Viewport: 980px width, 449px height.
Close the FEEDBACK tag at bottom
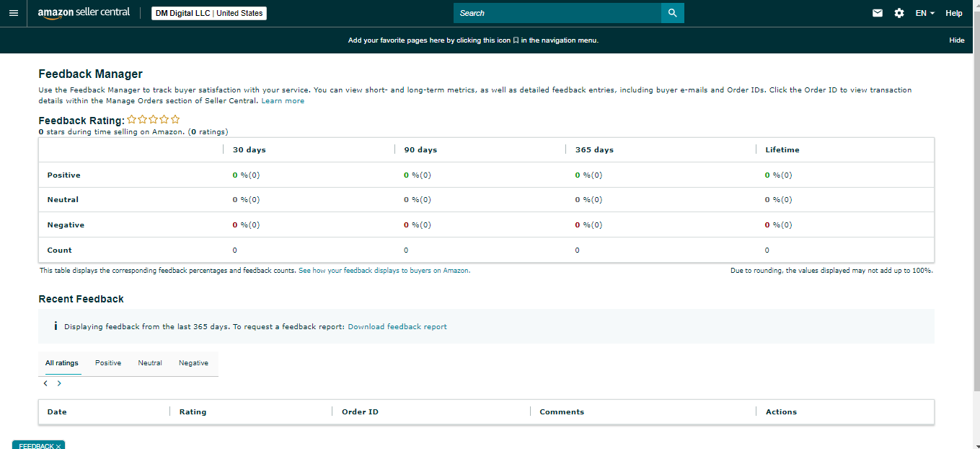(x=58, y=446)
